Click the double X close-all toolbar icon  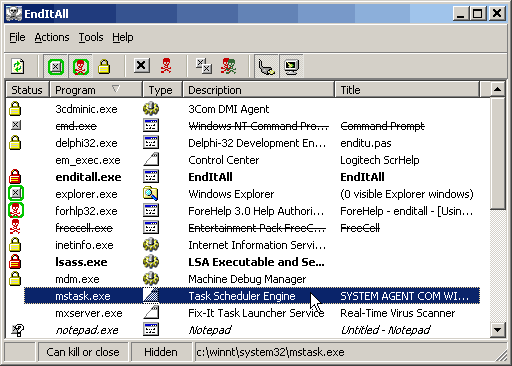point(203,66)
